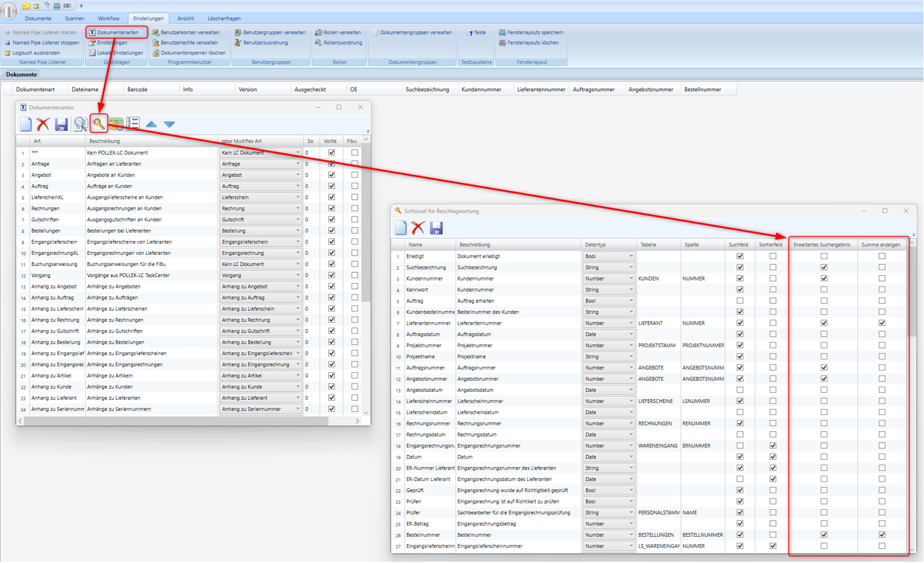This screenshot has width=924, height=563.
Task: Toggle Summe anzeigen checkbox for Lieferantennummer row
Action: pos(882,323)
